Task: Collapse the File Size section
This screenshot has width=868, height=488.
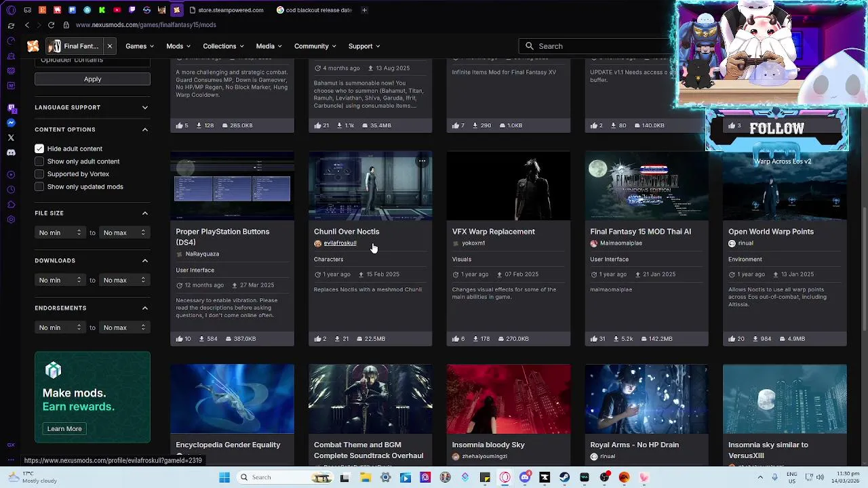Action: (x=145, y=213)
